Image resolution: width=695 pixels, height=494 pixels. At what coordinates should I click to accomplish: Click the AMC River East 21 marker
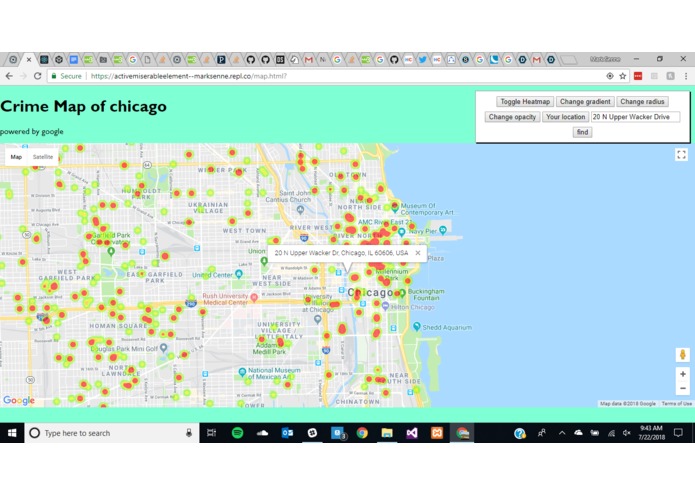click(x=402, y=231)
